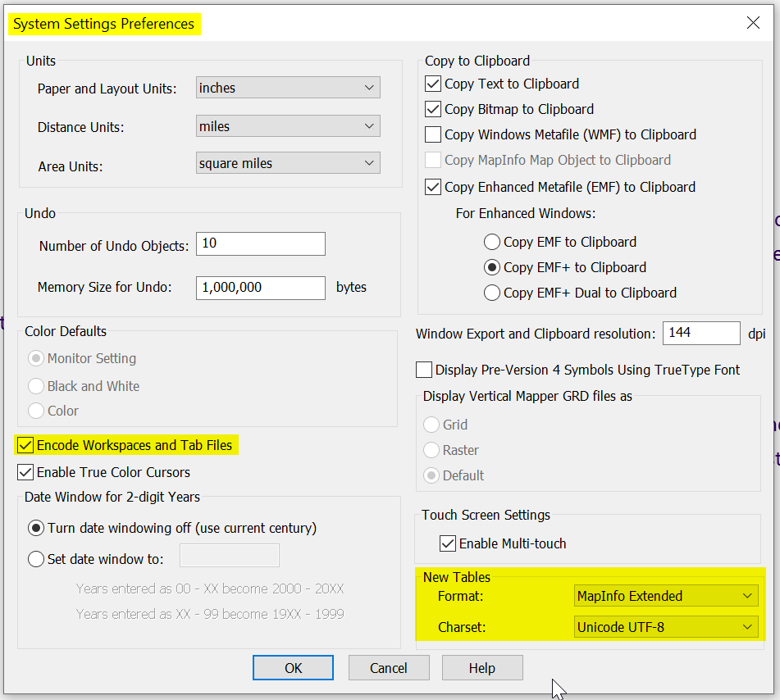Expand the Distance Units dropdown

pyautogui.click(x=287, y=126)
